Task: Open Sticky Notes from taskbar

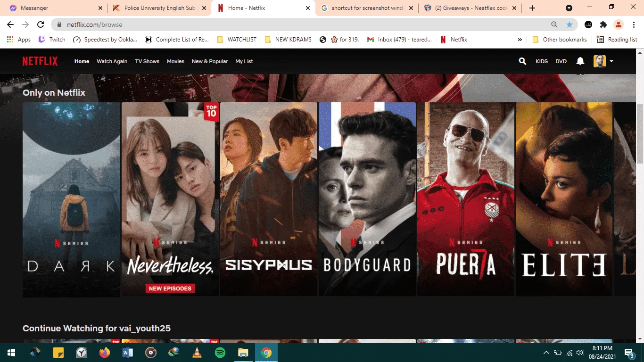Action: click(58, 353)
